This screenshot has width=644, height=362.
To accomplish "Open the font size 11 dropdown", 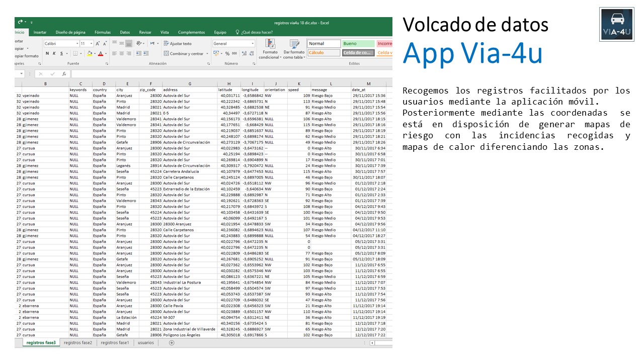I will pyautogui.click(x=91, y=44).
